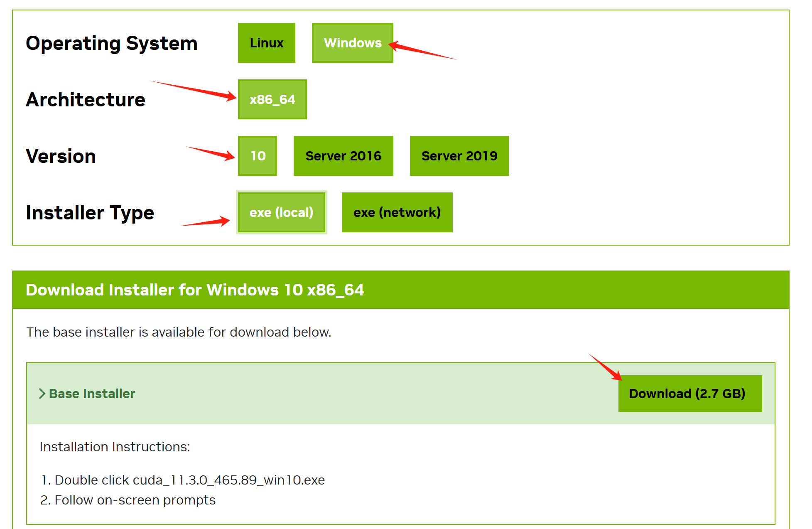Choose the exe (local) installer type
This screenshot has width=812, height=529.
(281, 212)
